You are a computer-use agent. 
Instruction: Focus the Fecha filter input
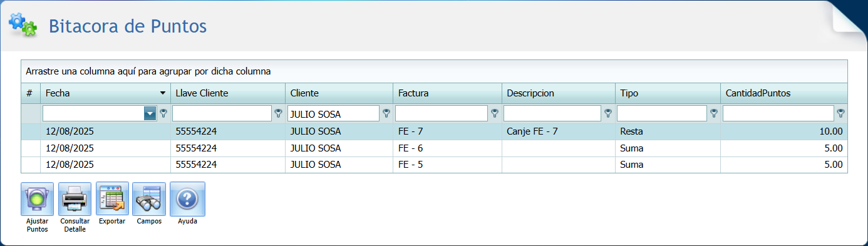(93, 113)
